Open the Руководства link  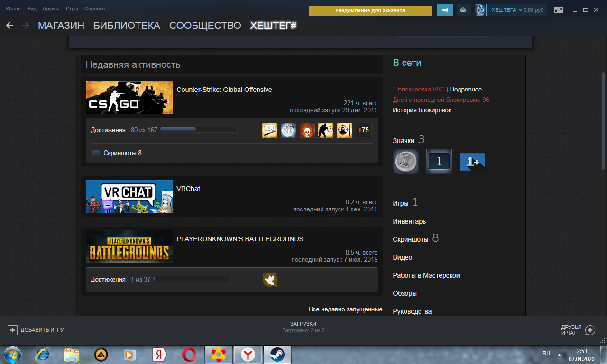(x=412, y=311)
